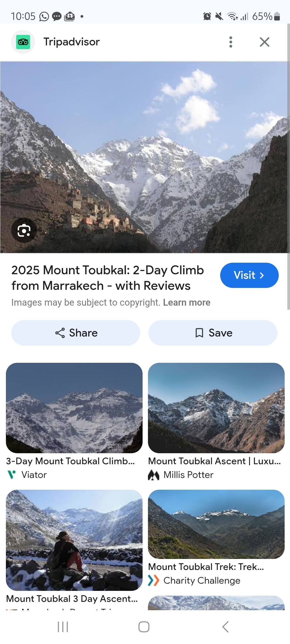
Task: Tap the Google Lens search icon
Action: pyautogui.click(x=24, y=230)
